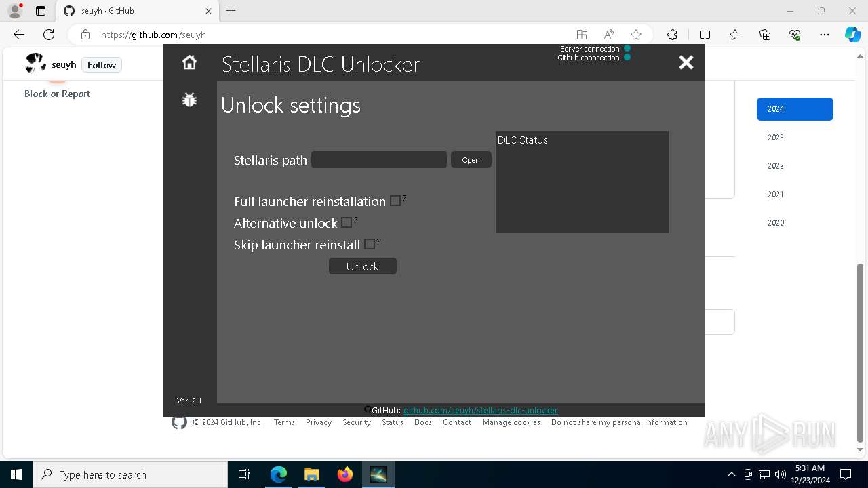Open Collections in Edge toolbar
868x488 pixels.
(x=765, y=35)
